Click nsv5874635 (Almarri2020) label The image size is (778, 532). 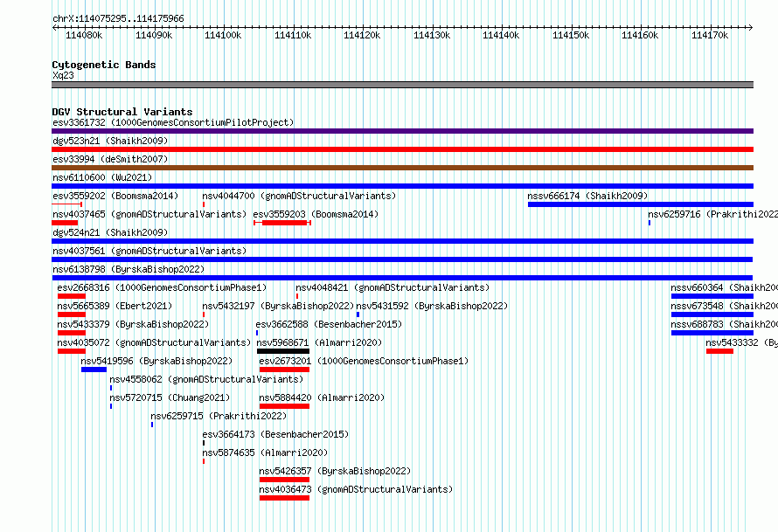(x=265, y=453)
